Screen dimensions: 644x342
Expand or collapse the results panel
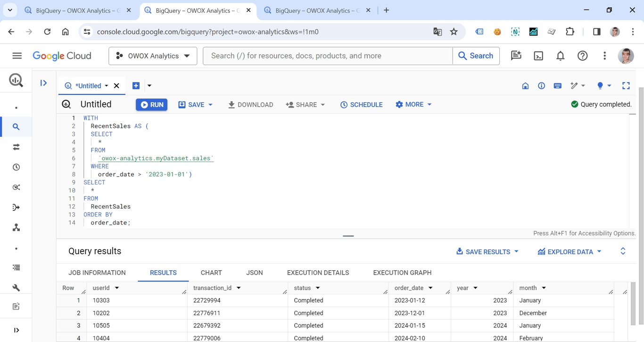(623, 251)
